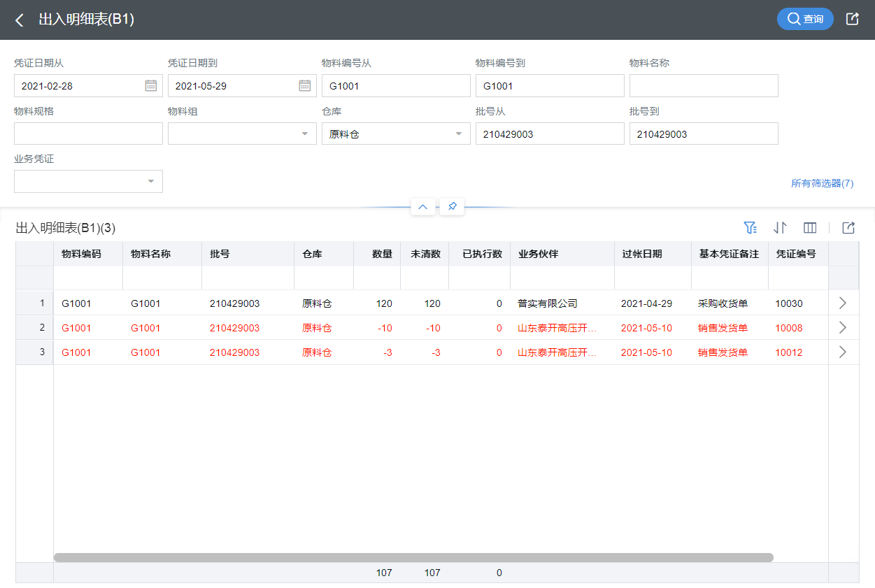Select row number 3
Viewport: 875px width, 588px height.
point(35,352)
